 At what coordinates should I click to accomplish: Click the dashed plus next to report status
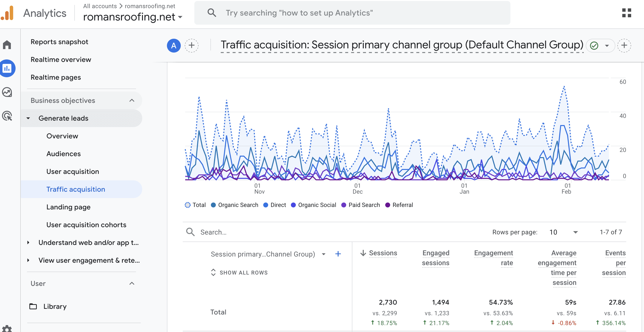pos(624,45)
